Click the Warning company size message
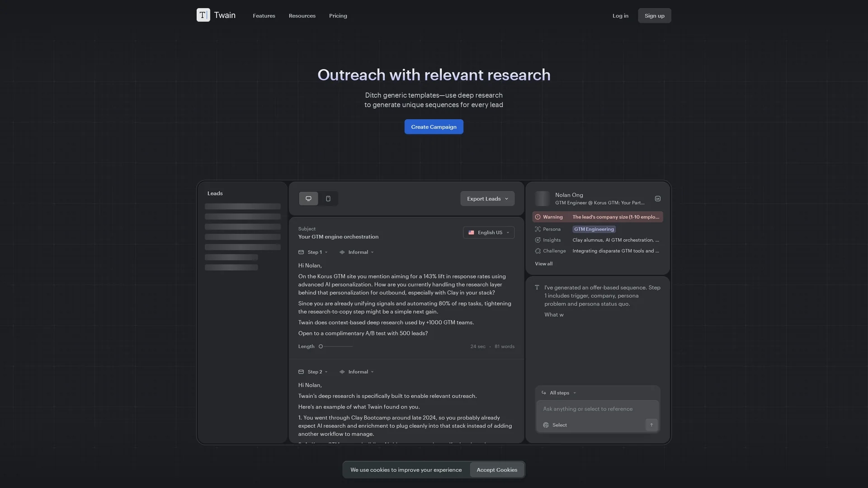868x488 pixels. [x=616, y=217]
